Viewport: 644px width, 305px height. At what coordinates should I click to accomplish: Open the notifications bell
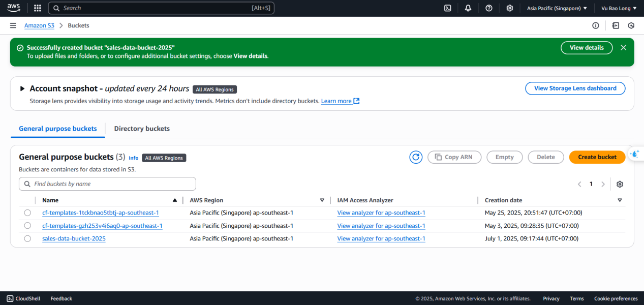click(468, 8)
